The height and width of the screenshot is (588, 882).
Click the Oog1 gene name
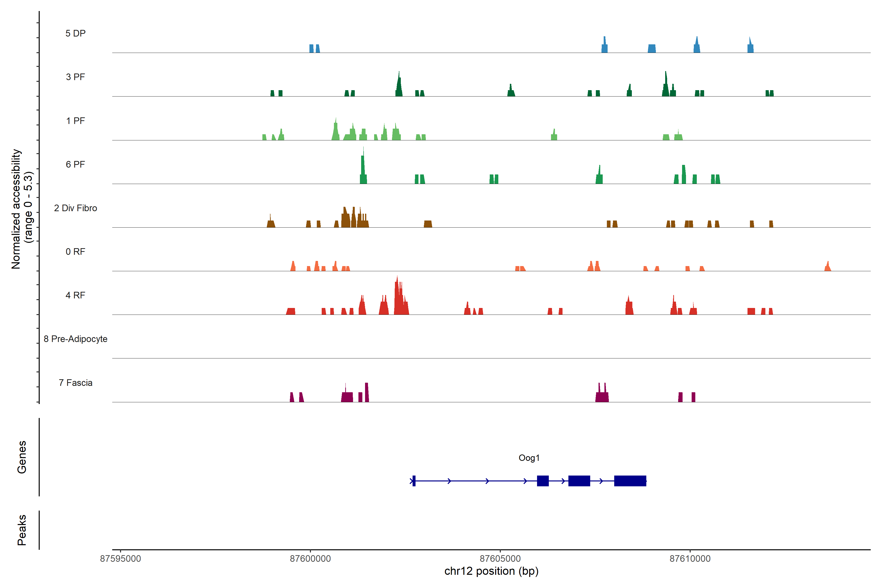coord(529,457)
